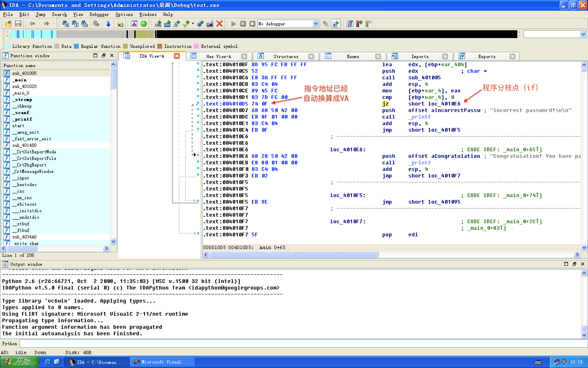Click the navigation band overview bar

coord(263,34)
